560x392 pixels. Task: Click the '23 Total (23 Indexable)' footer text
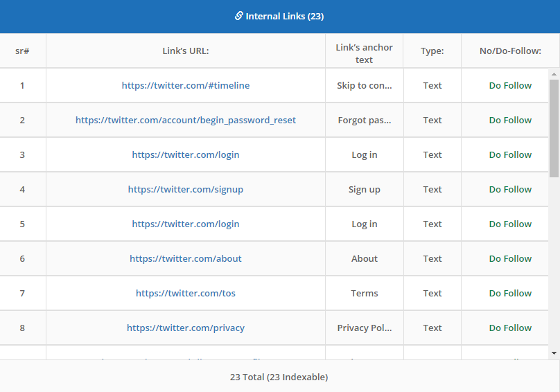279,377
